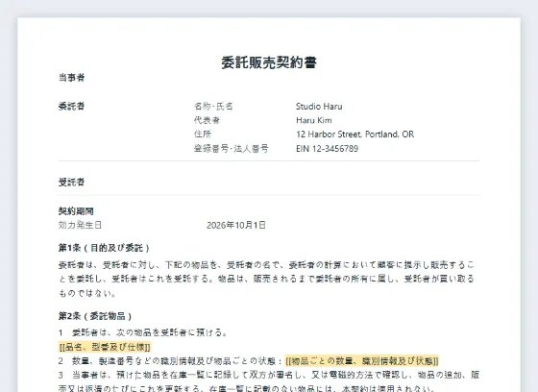Click the 住所 field label
Image resolution: width=538 pixels, height=392 pixels.
pyautogui.click(x=203, y=135)
